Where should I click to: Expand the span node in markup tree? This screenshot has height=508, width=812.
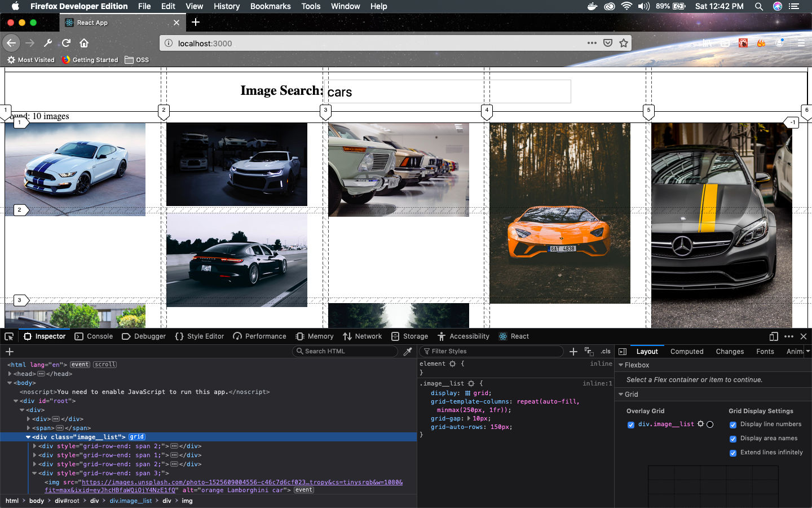coord(28,428)
